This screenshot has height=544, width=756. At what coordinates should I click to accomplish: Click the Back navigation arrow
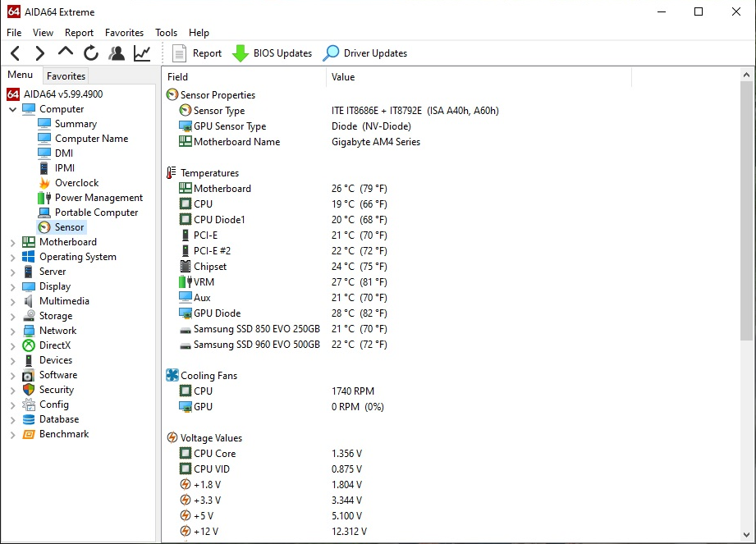pyautogui.click(x=15, y=53)
